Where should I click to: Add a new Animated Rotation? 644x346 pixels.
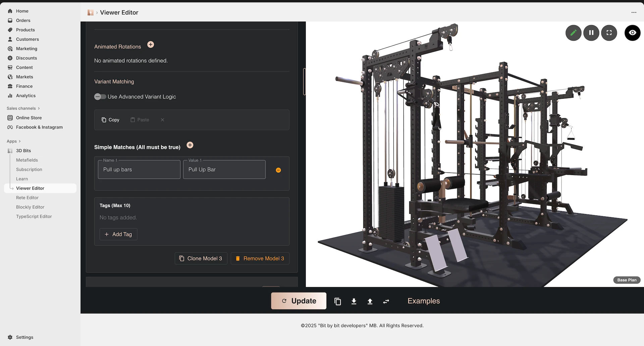(151, 44)
